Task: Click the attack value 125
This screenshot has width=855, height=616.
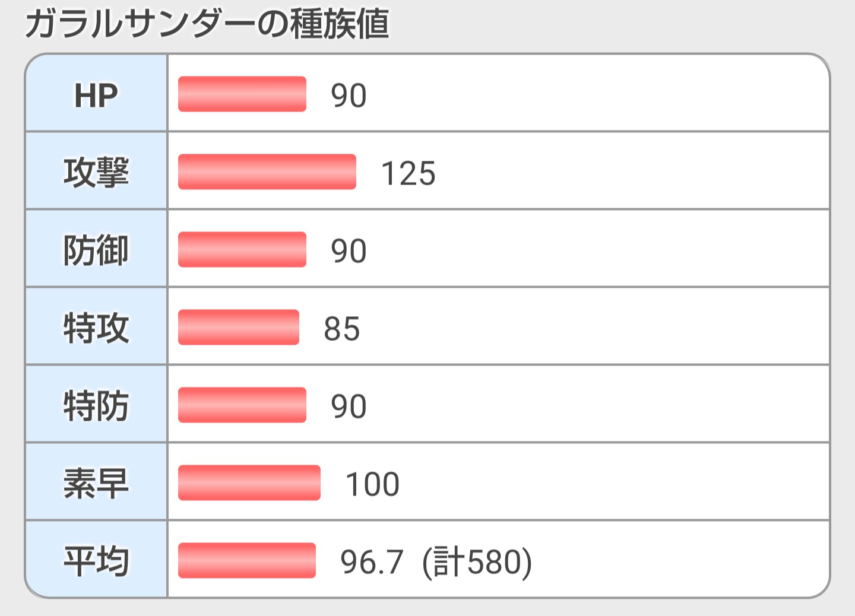Action: [408, 174]
